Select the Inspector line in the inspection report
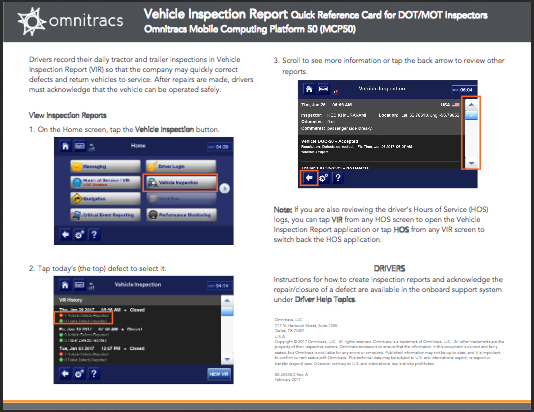Viewport: 534px width, 412px height. click(x=334, y=115)
